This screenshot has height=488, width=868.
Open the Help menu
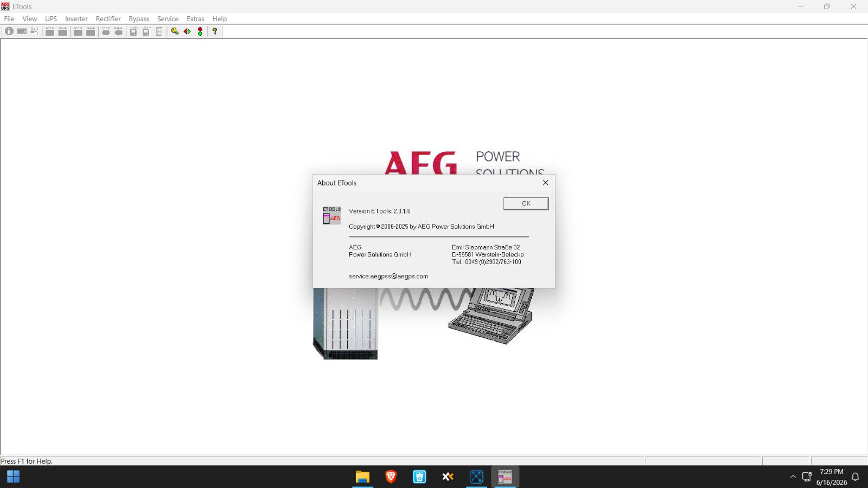click(x=220, y=18)
